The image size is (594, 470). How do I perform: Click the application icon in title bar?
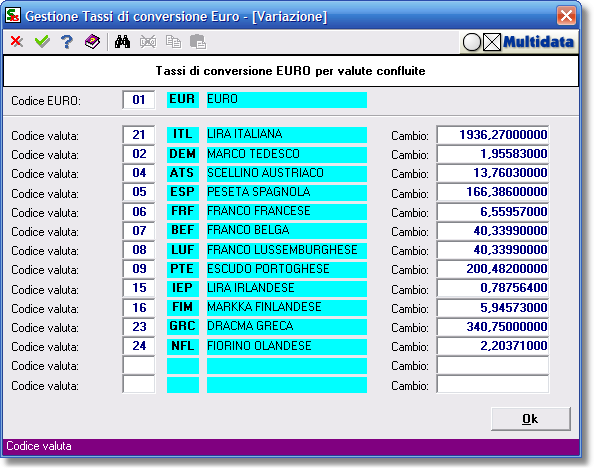coord(13,16)
